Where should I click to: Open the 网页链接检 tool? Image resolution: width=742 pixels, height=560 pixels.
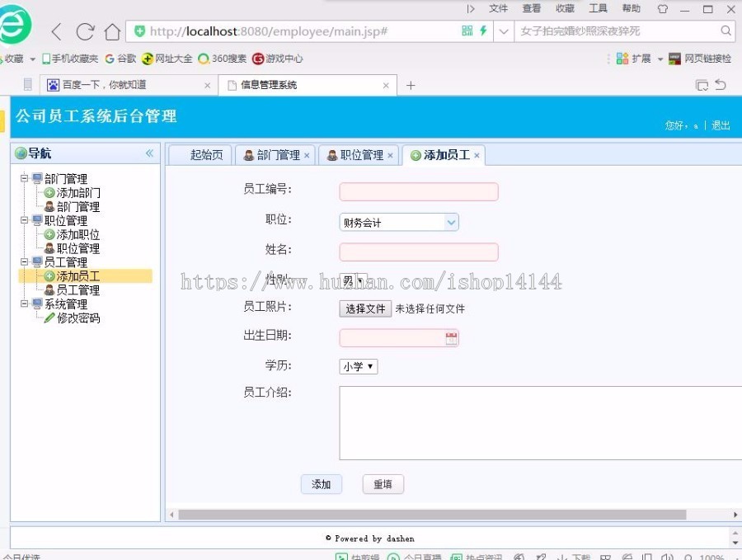click(700, 59)
